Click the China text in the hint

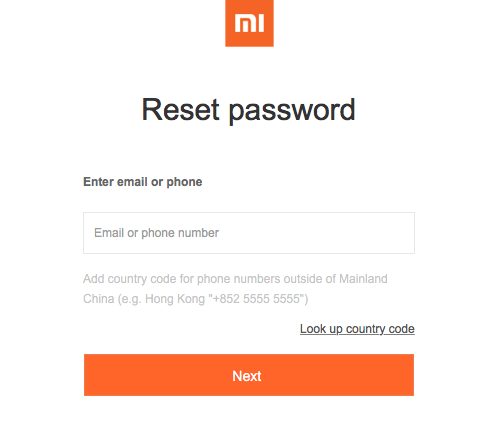[99, 299]
